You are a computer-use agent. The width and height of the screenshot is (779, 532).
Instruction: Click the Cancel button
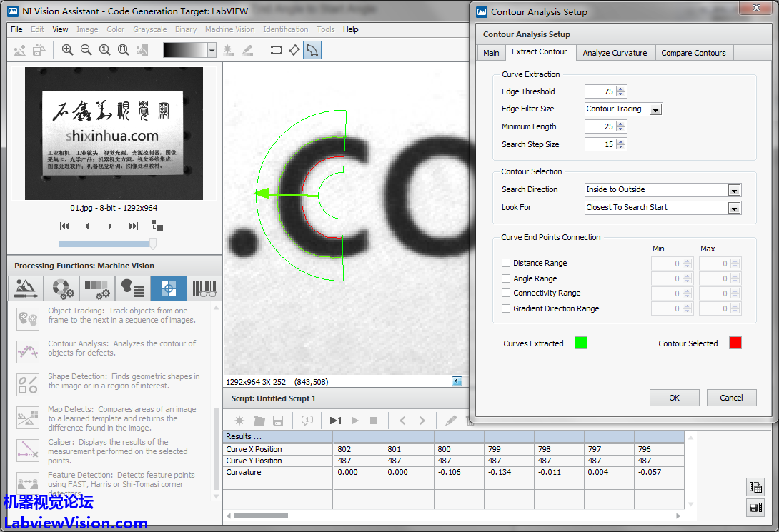[x=731, y=398]
